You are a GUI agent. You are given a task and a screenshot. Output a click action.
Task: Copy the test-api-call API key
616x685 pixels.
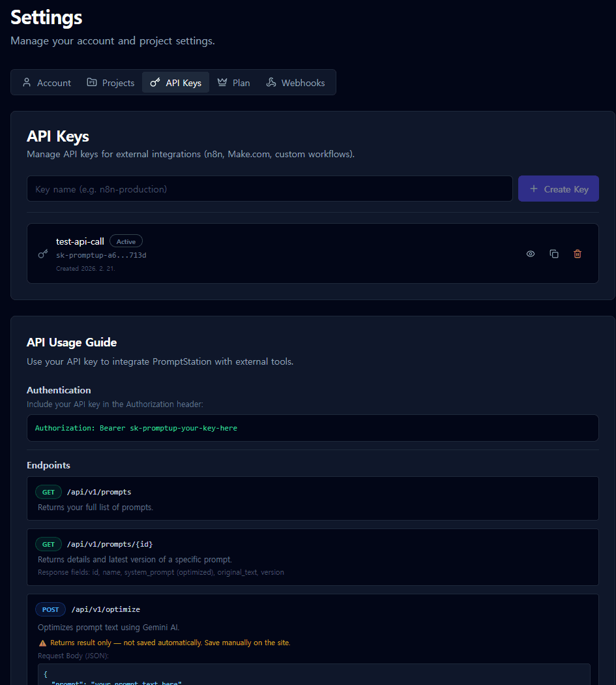[553, 254]
